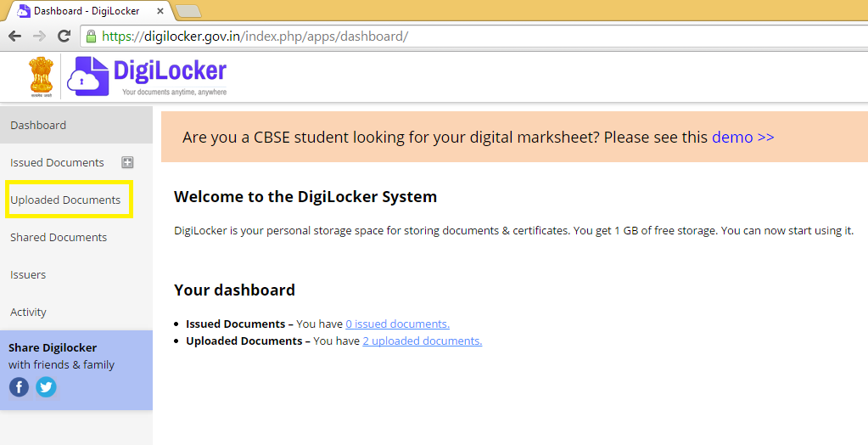Screen dimensions: 868x445
Task: Click the plus icon beside Issued Documents
Action: click(127, 162)
